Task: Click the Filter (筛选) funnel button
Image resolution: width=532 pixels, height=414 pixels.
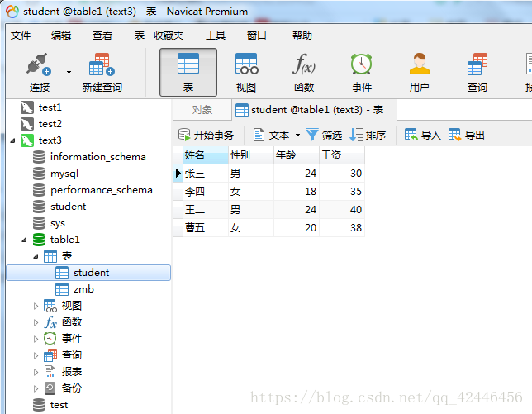Action: pos(324,135)
